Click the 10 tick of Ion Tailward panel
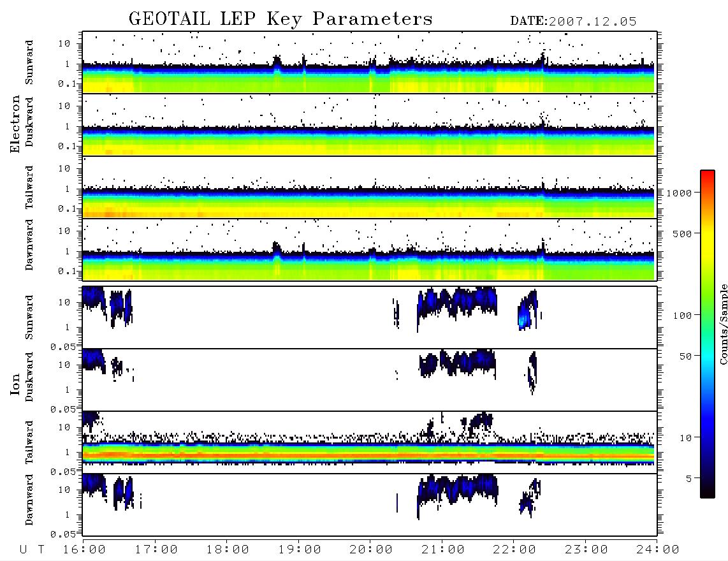The image size is (728, 561). [64, 427]
